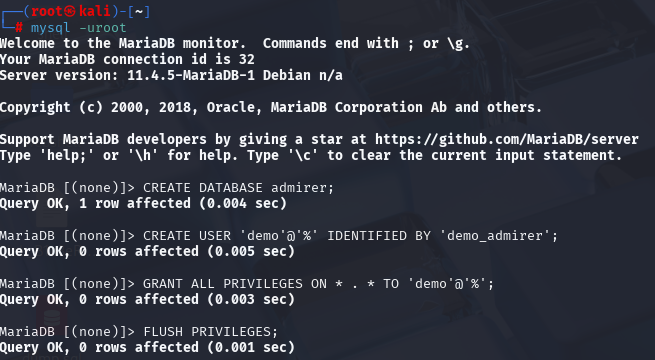Click the result line showing 0.005 sec
Screen dimensions: 655x360
coord(147,251)
